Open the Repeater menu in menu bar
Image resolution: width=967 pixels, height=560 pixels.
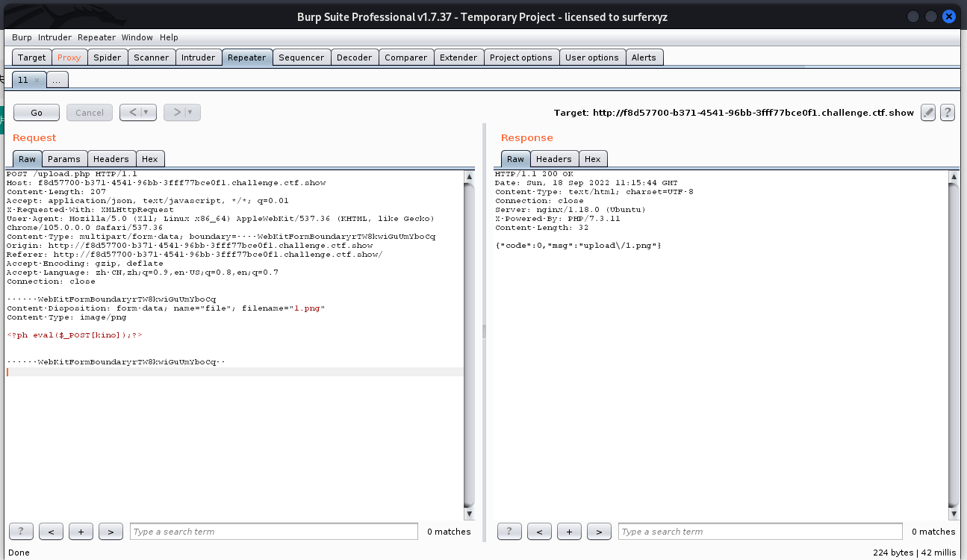point(97,37)
